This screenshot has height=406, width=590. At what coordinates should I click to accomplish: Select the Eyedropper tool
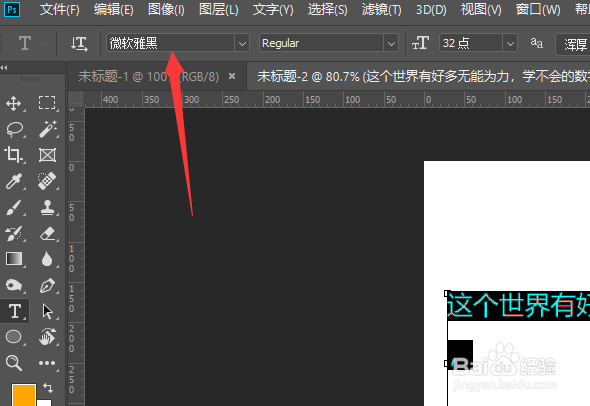(x=14, y=181)
